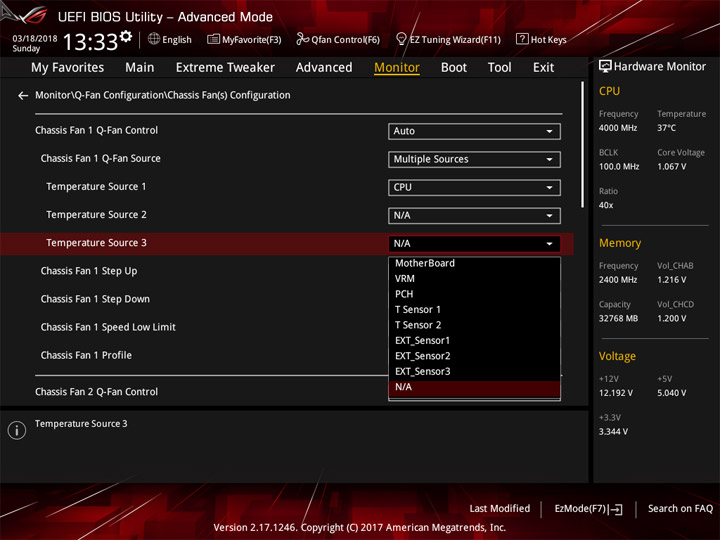This screenshot has height=540, width=720.
Task: Click the +12V reading 12.192 V
Action: point(615,394)
